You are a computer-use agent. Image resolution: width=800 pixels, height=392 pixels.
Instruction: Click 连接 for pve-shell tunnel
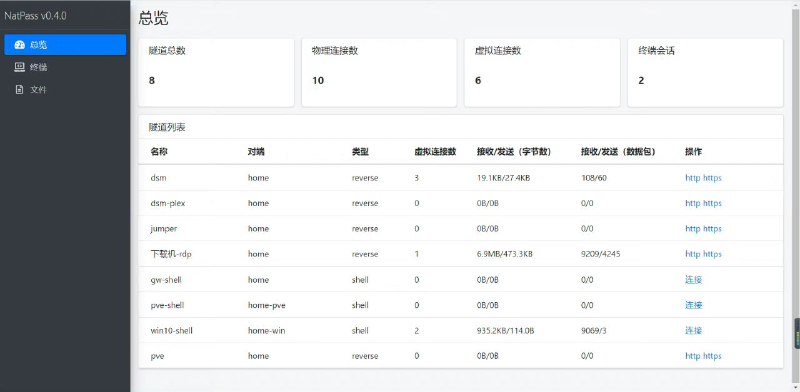693,305
